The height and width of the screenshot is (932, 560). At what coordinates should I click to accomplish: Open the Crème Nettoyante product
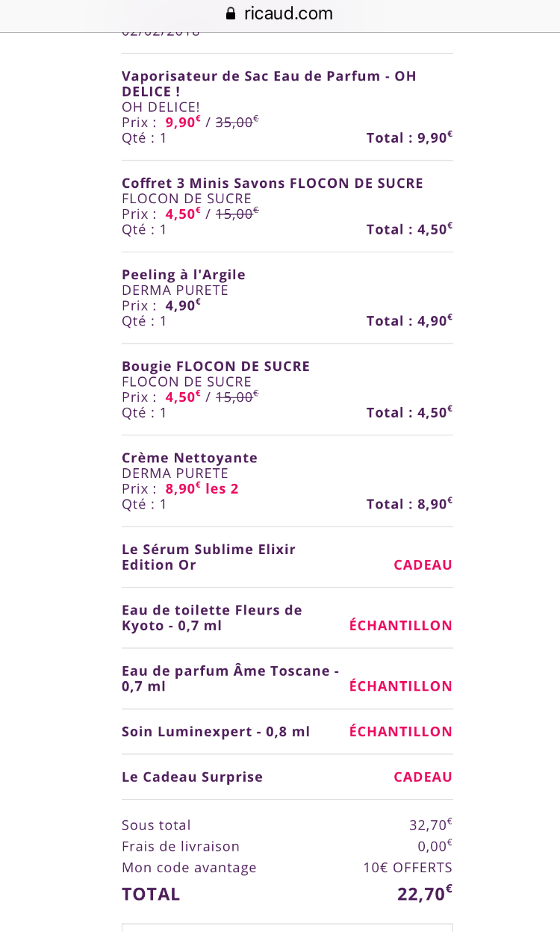(190, 458)
